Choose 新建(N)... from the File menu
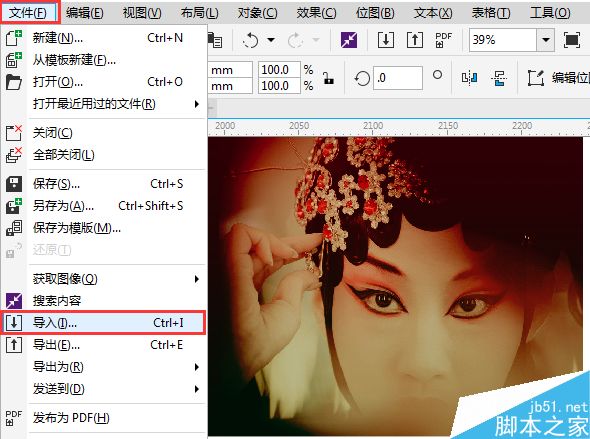The width and height of the screenshot is (590, 439). pyautogui.click(x=104, y=38)
